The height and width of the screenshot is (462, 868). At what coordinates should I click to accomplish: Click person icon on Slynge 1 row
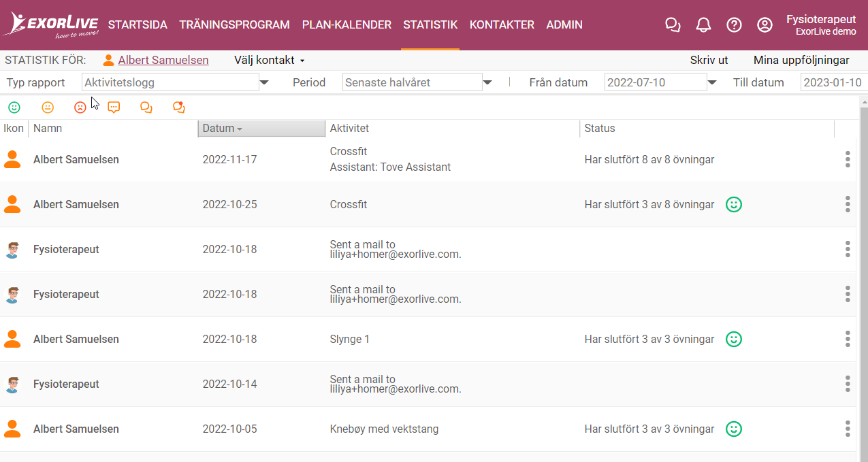[x=12, y=339]
